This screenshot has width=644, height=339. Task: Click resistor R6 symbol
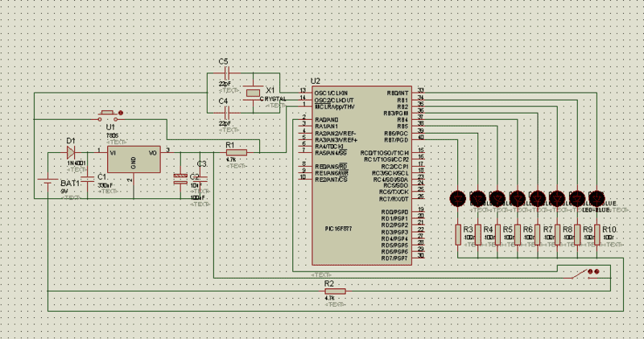(x=518, y=235)
